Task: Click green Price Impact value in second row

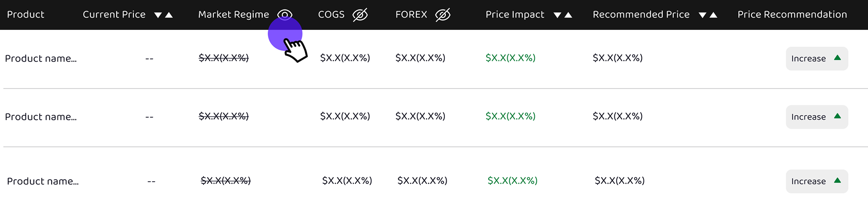Action: coord(510,116)
